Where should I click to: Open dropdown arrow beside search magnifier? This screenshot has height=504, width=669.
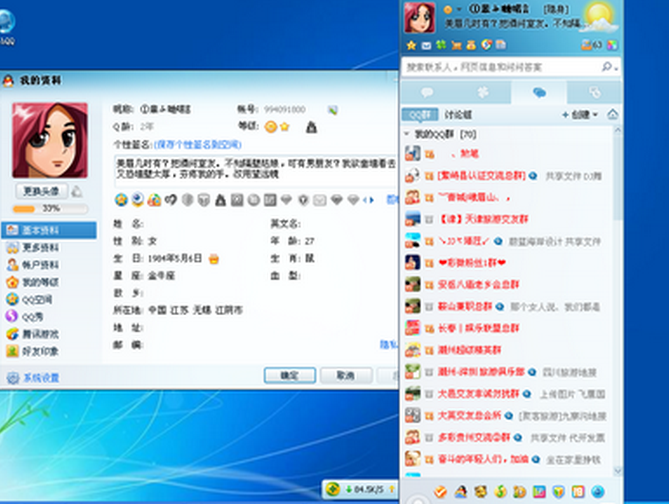pos(616,68)
